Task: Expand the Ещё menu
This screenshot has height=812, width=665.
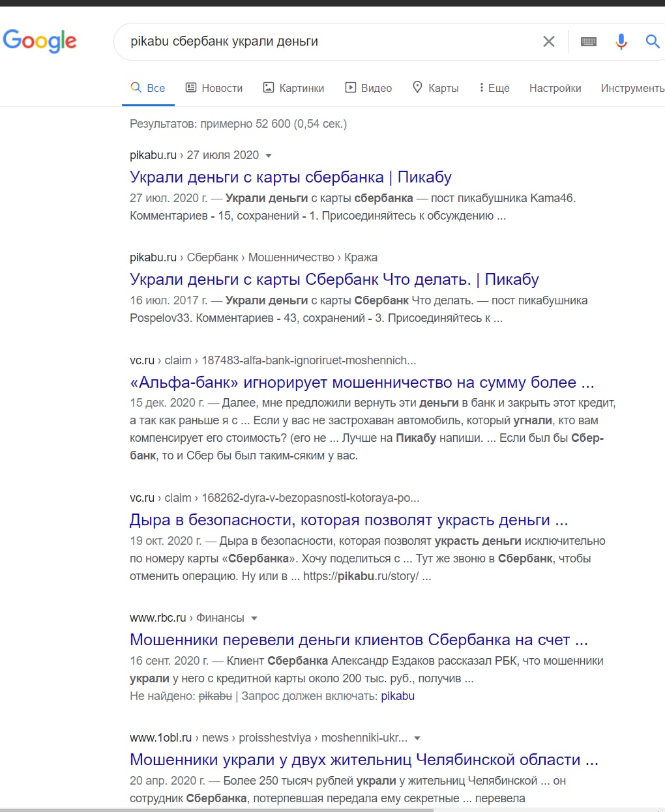Action: coord(494,88)
